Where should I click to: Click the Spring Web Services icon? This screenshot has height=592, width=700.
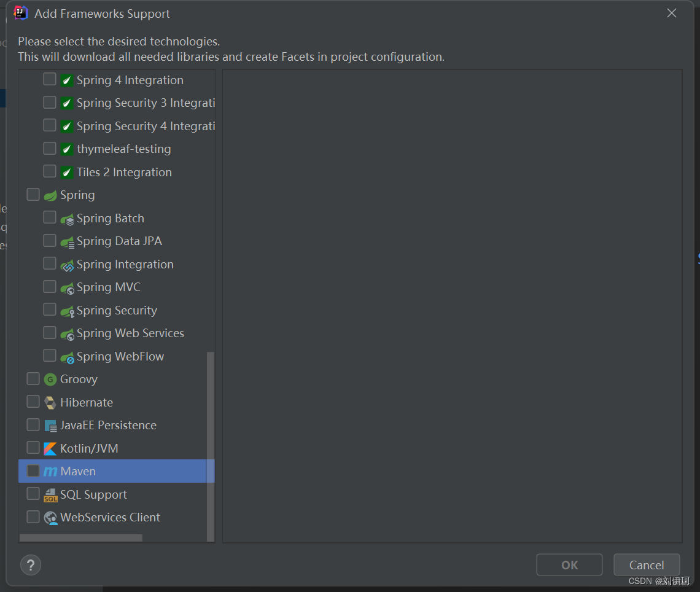(x=68, y=334)
